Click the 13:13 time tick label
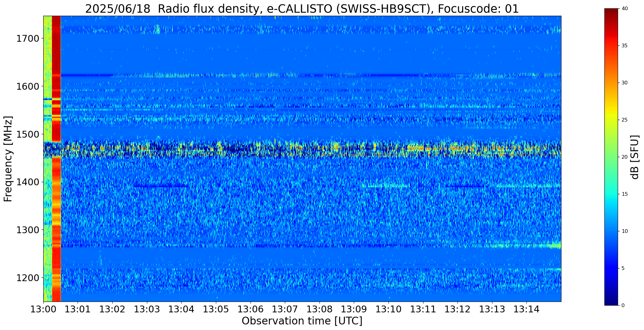This screenshot has height=330, width=644. coord(492,309)
